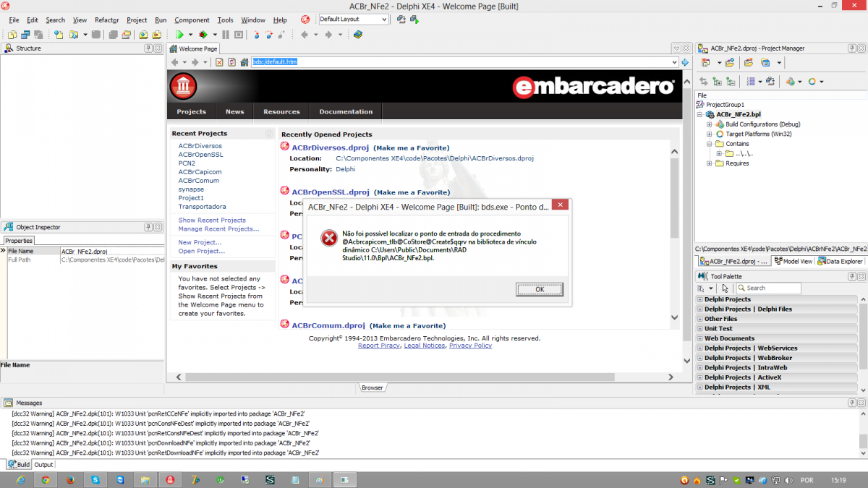Image resolution: width=868 pixels, height=488 pixels.
Task: Collapse the ACBr_NFe2.bpl tree node
Action: coord(700,114)
